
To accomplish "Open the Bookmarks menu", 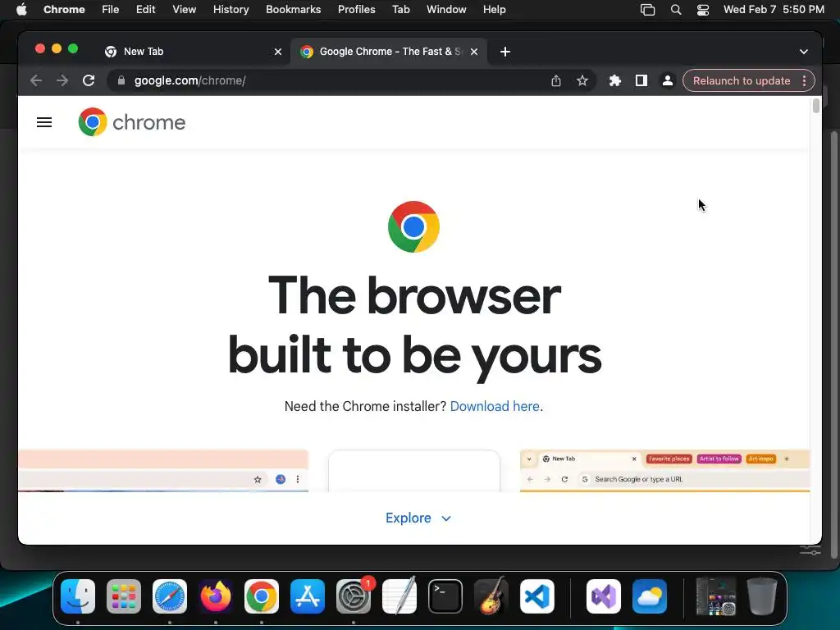I will pyautogui.click(x=293, y=9).
